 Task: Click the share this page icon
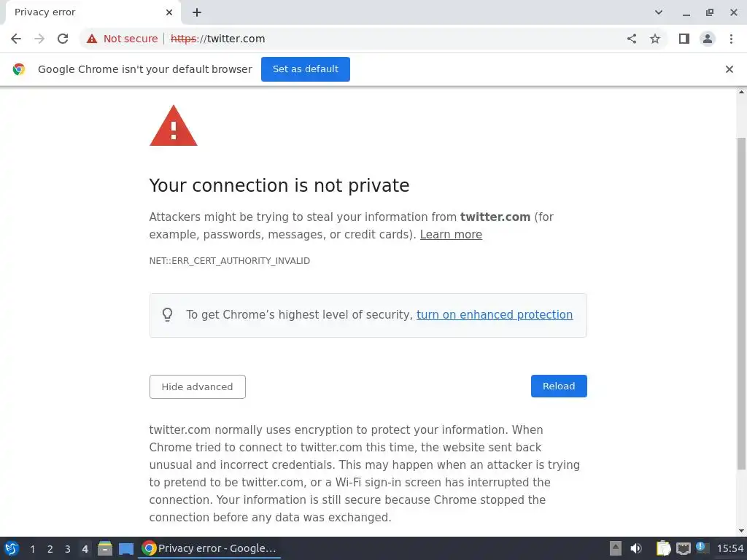(632, 39)
